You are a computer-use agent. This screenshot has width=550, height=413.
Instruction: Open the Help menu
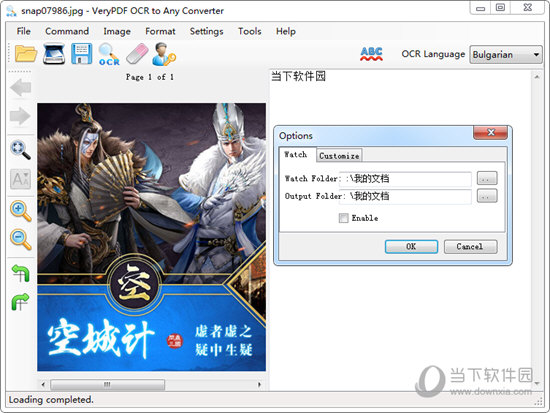[286, 31]
